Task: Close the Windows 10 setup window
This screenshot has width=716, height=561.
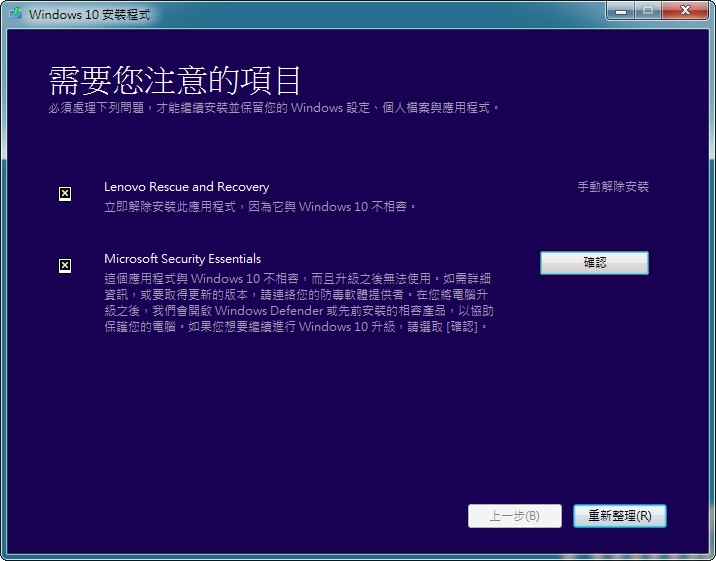Action: click(685, 11)
